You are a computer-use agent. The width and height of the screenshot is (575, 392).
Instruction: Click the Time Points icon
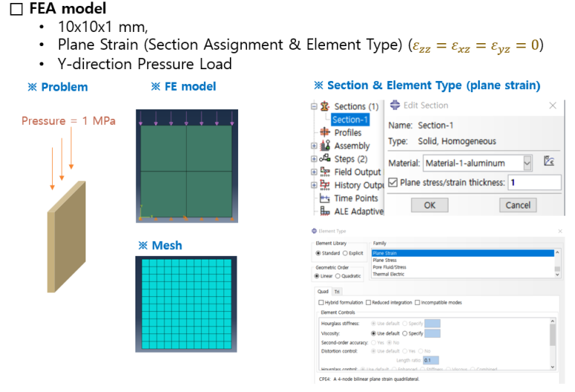325,199
